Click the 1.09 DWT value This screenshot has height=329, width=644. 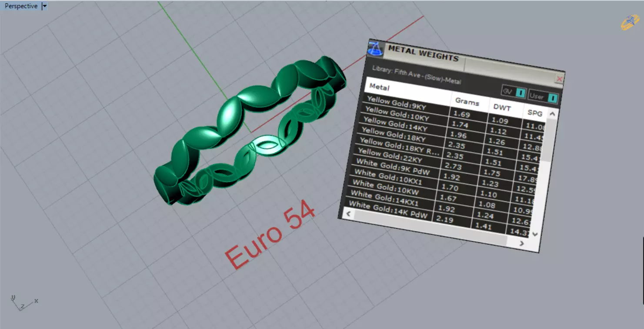[x=500, y=121]
